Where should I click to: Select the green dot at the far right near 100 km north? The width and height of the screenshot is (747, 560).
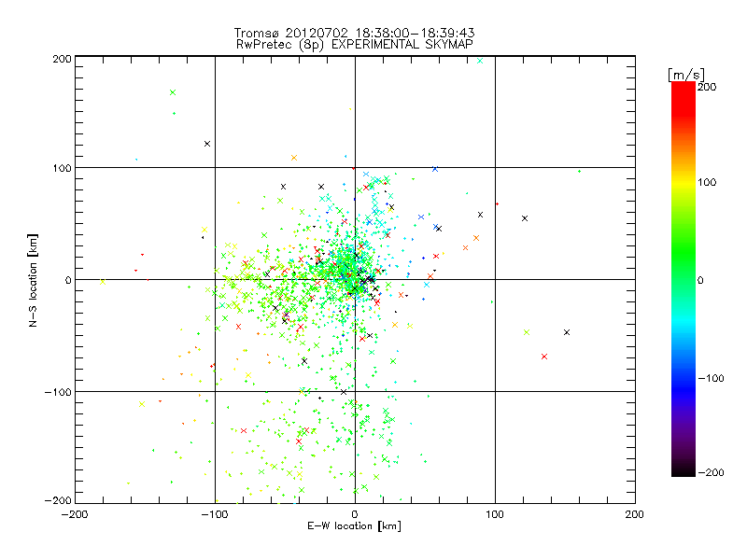[579, 171]
